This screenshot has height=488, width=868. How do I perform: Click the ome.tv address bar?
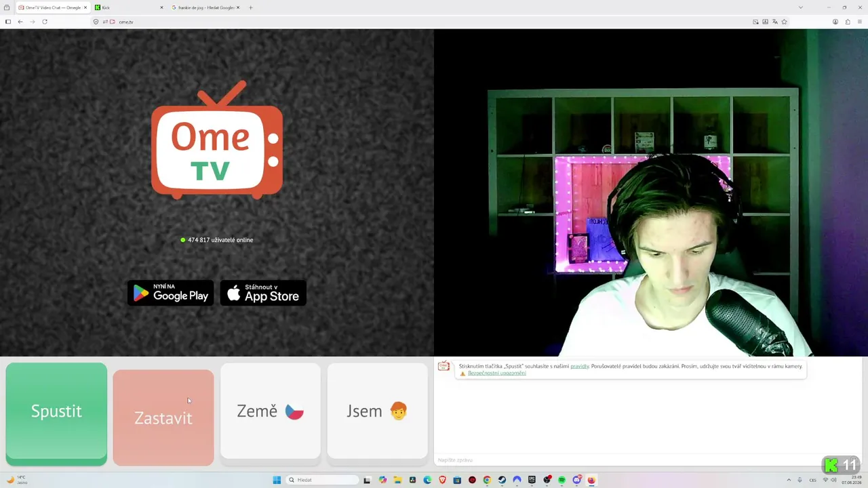point(441,22)
